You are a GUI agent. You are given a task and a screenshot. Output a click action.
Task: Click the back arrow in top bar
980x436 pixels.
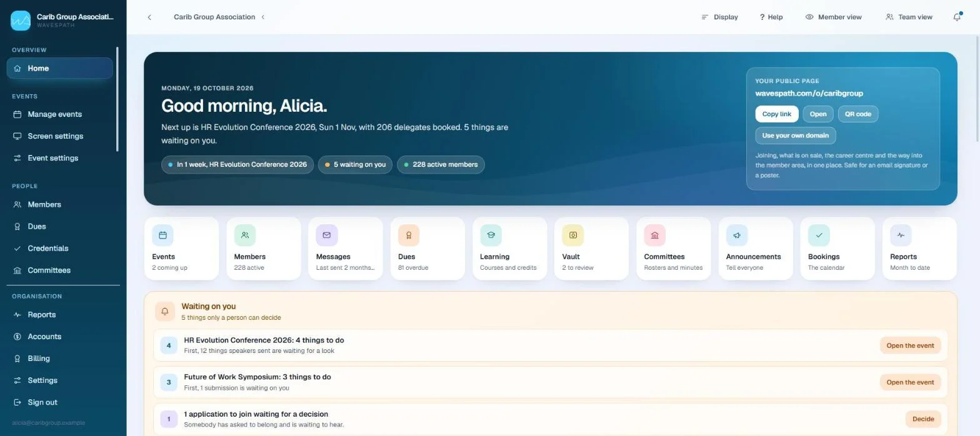pos(149,17)
